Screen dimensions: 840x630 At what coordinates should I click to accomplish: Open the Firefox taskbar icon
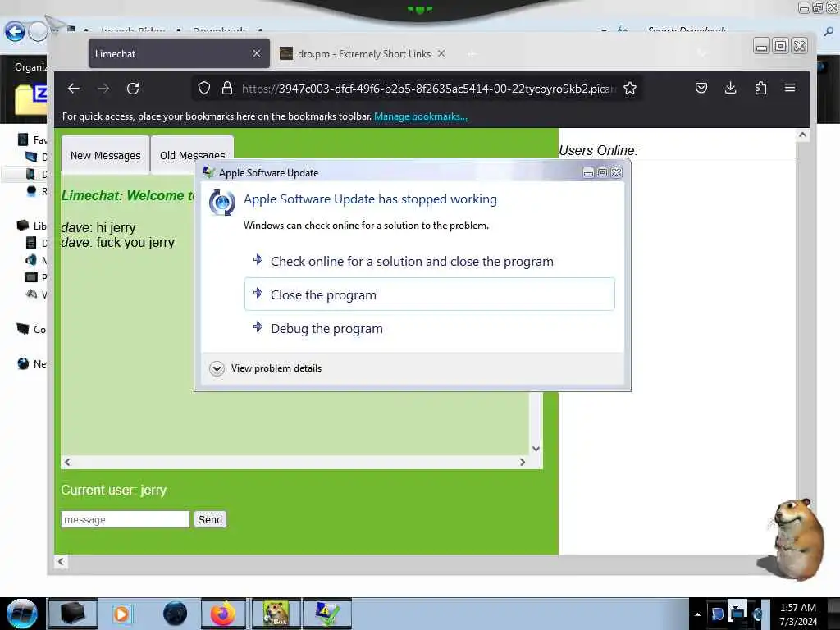click(x=223, y=614)
